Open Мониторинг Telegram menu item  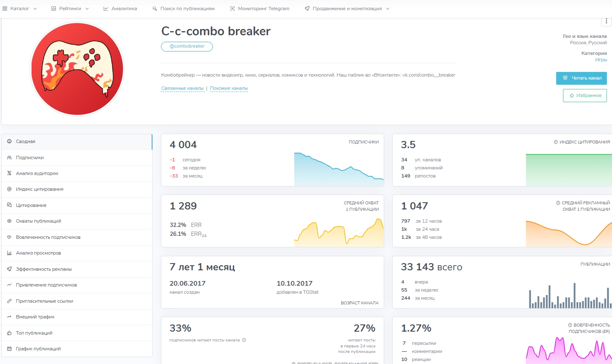(259, 9)
